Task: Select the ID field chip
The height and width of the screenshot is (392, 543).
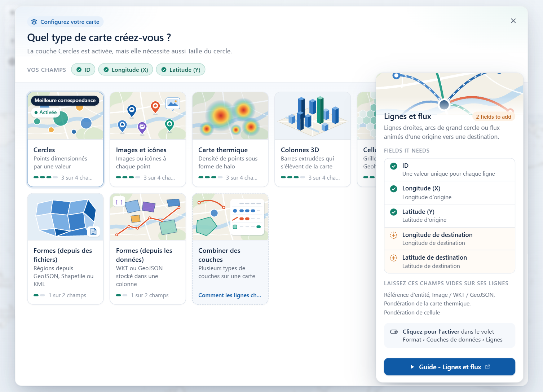Action: click(x=83, y=70)
